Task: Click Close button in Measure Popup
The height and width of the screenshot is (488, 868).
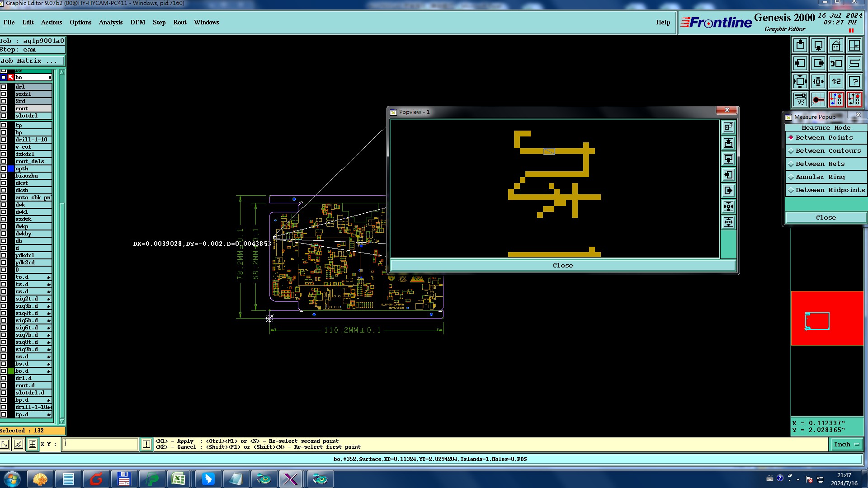Action: (x=826, y=217)
